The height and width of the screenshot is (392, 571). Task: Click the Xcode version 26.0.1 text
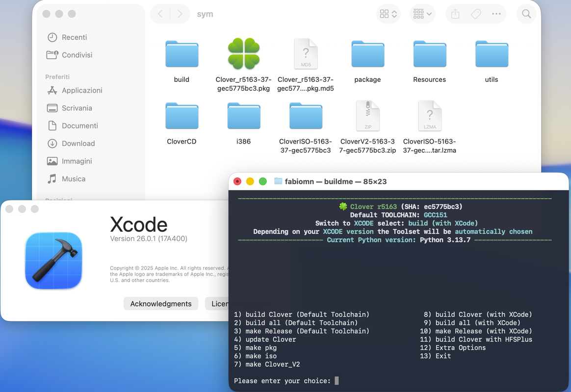coord(149,239)
